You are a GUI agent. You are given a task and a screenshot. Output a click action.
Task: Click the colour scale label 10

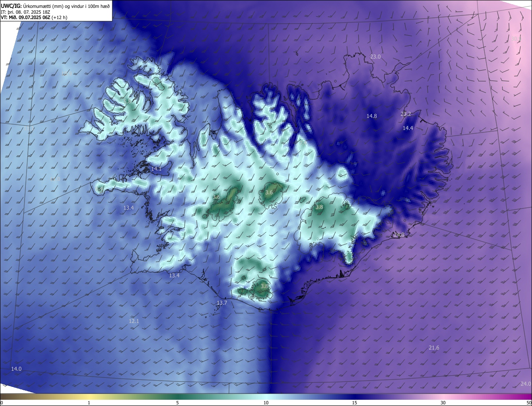[x=266, y=403]
